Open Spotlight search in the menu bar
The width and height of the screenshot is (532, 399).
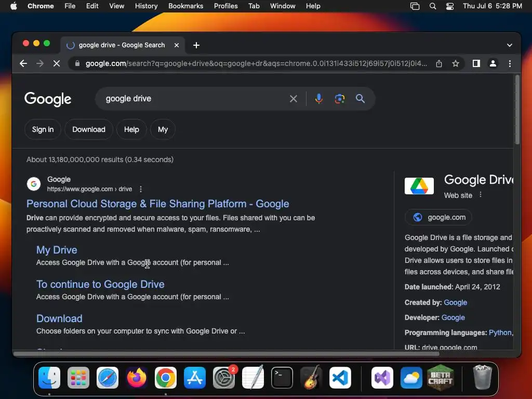(x=433, y=6)
